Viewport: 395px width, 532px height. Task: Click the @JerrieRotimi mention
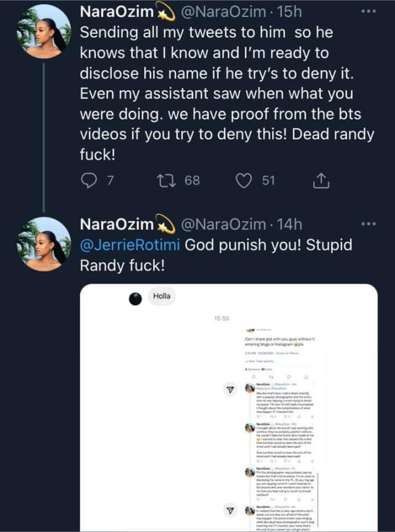130,244
